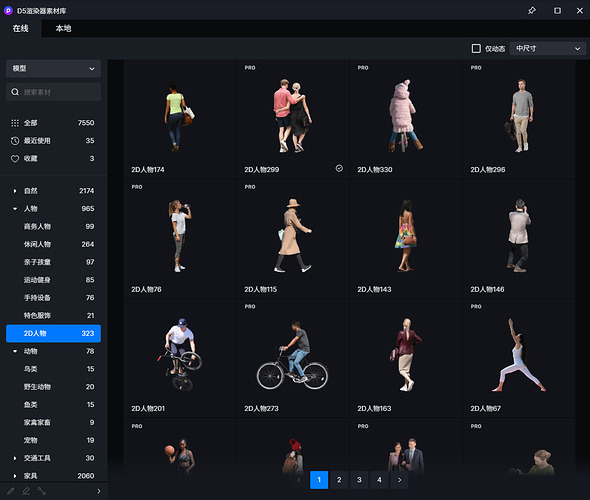
Task: Switch to the 本地 tab
Action: [63, 28]
